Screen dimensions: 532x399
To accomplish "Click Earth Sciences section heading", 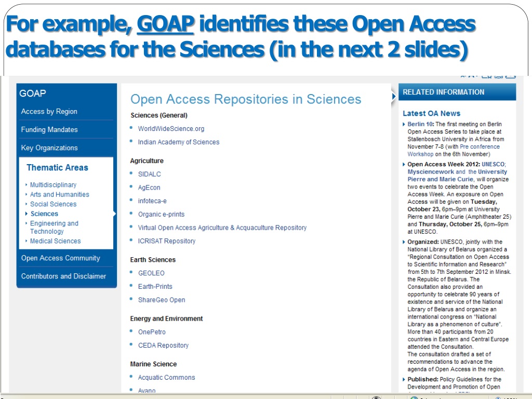I will pos(153,260).
